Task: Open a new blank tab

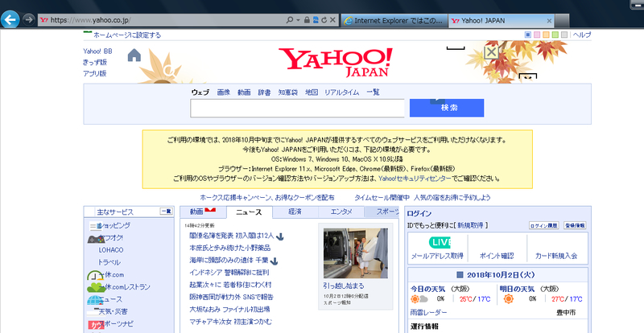Action: [562, 20]
